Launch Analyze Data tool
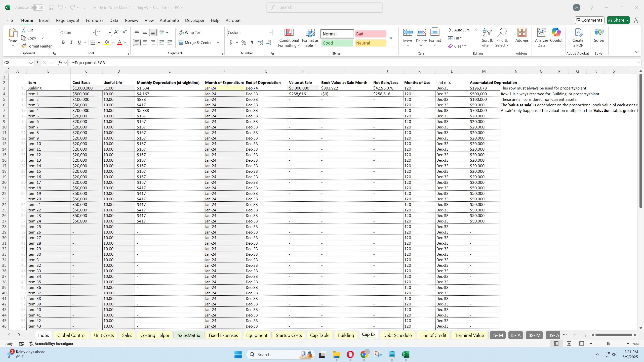644x362 pixels. click(x=541, y=37)
